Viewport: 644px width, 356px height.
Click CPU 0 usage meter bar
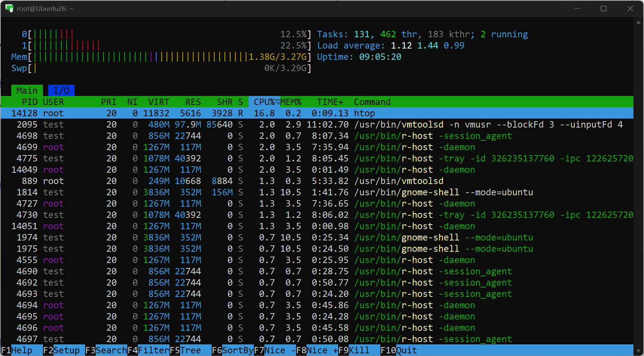click(x=166, y=34)
